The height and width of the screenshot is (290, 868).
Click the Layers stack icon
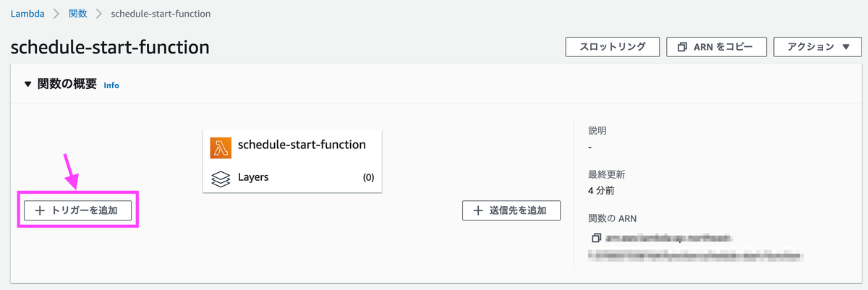[x=220, y=178]
